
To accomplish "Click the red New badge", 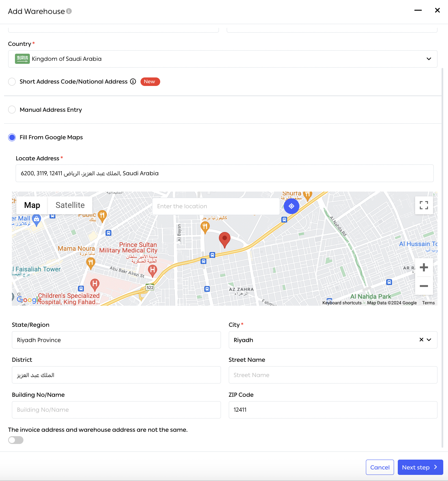I will coord(150,82).
